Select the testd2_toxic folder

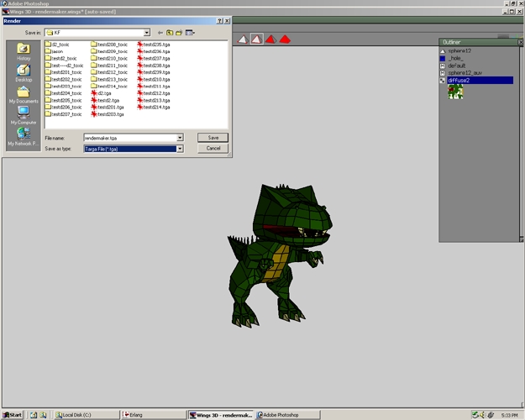pos(61,58)
